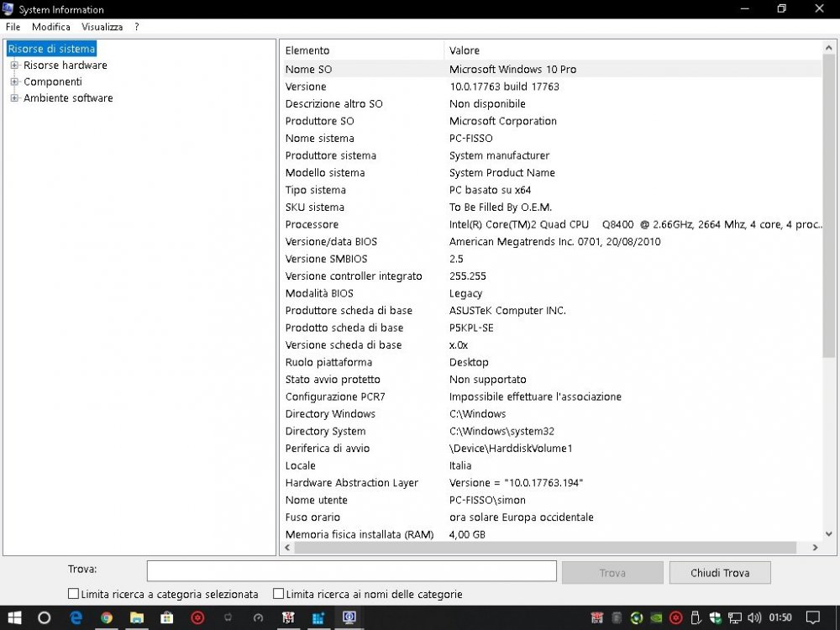The width and height of the screenshot is (840, 630).
Task: Click the vertical scrollbar up arrow
Action: 829,48
